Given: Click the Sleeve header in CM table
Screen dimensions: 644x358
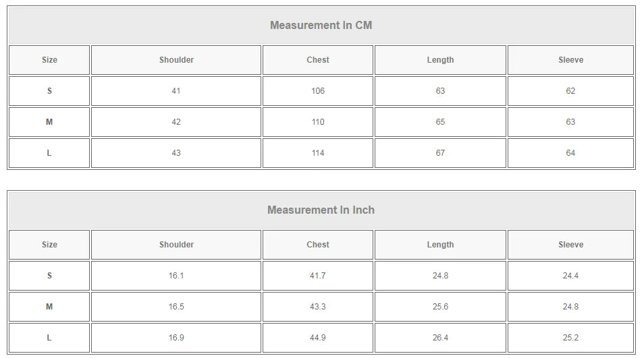Looking at the screenshot, I should coord(570,60).
